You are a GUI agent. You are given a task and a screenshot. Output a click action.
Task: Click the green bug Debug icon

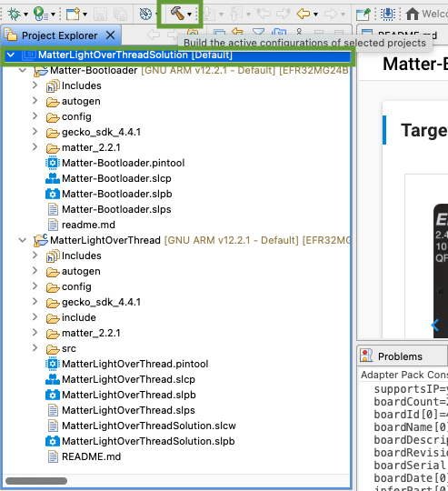point(14,14)
